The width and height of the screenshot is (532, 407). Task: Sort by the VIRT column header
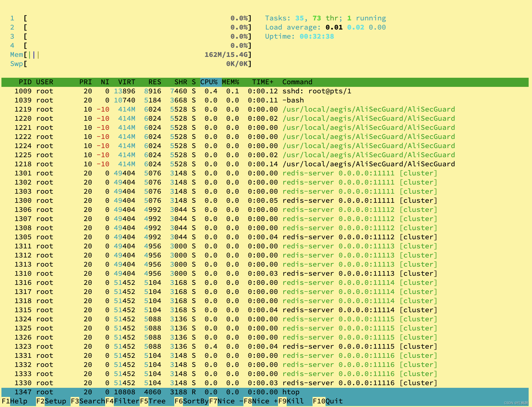127,82
